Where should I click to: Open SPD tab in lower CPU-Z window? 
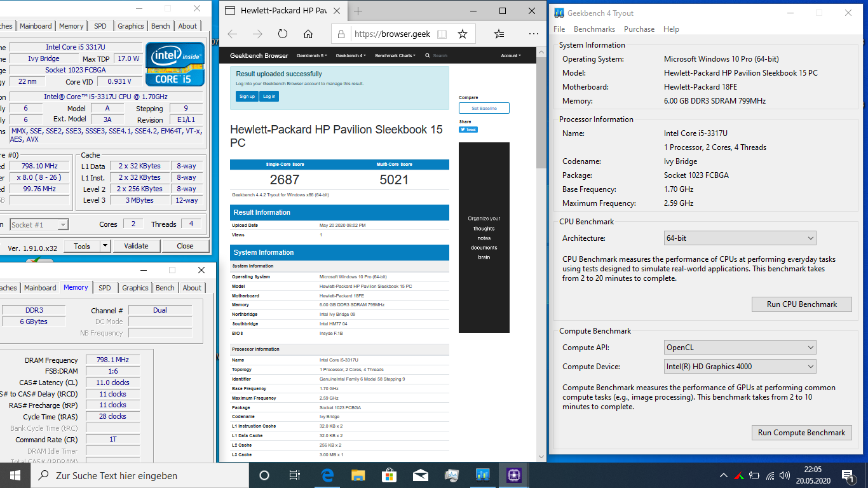coord(105,288)
